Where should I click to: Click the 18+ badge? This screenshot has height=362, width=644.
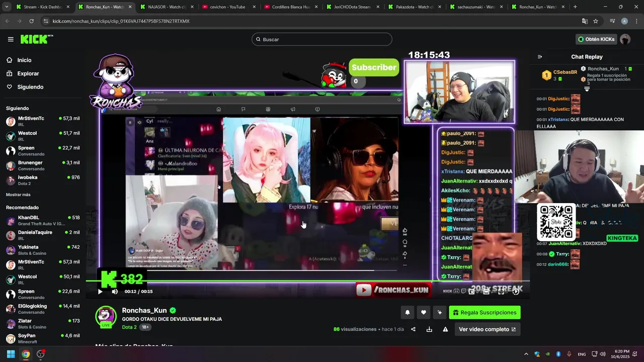(145, 327)
